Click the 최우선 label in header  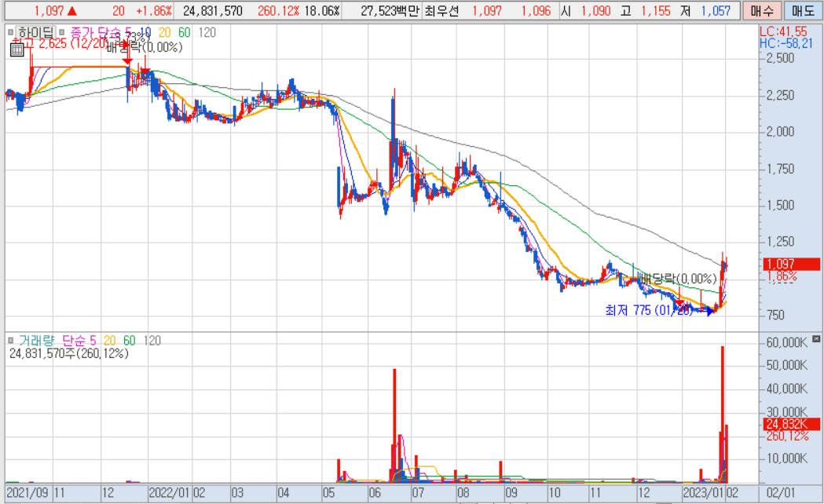pyautogui.click(x=441, y=10)
